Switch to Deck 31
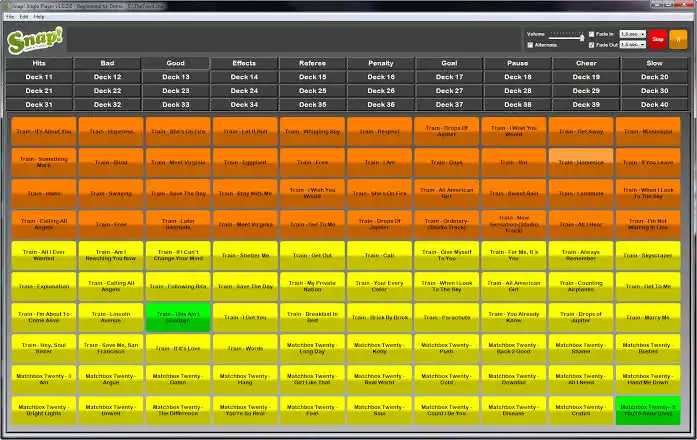Viewport: 697px width, 440px height. pos(39,104)
